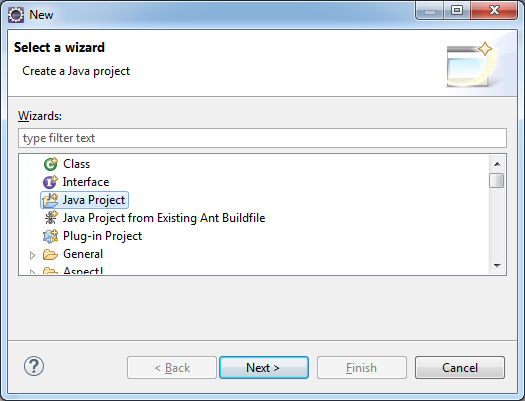Select the Java Project from Existing Ant Buildfile entry

[x=164, y=218]
